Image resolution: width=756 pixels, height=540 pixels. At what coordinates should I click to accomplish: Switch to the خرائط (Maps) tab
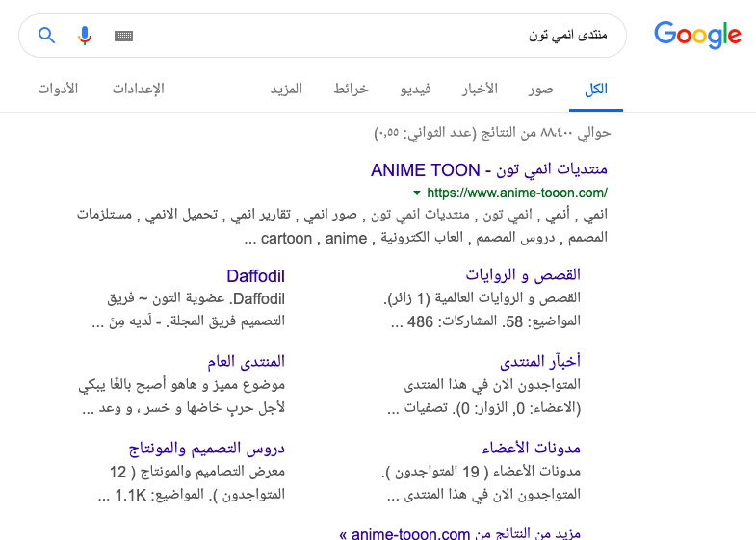352,89
